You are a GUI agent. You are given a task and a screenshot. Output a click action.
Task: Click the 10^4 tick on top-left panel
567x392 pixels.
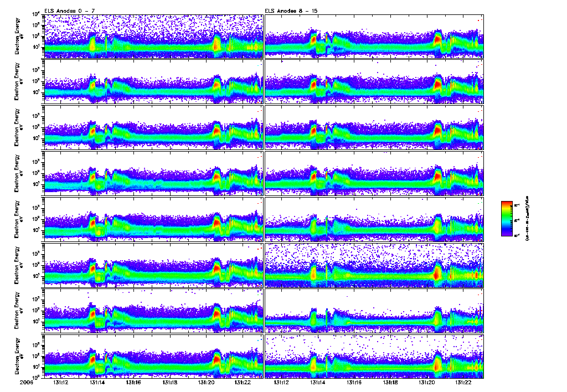click(36, 14)
